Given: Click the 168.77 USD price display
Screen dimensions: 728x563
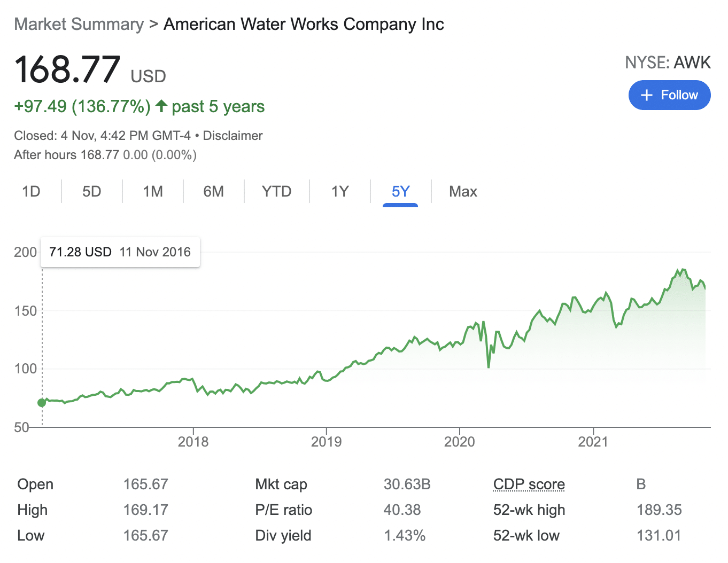Looking at the screenshot, I should pos(67,68).
